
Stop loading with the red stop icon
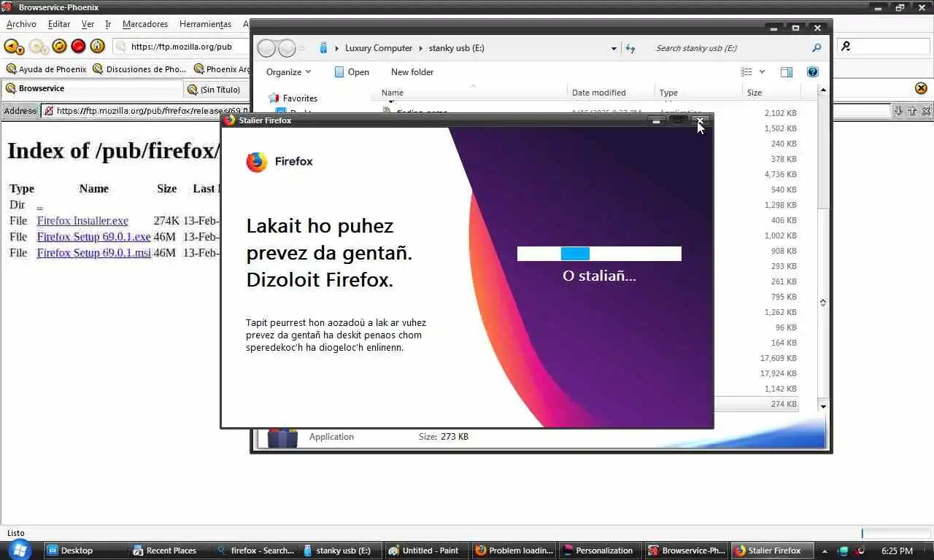point(78,46)
